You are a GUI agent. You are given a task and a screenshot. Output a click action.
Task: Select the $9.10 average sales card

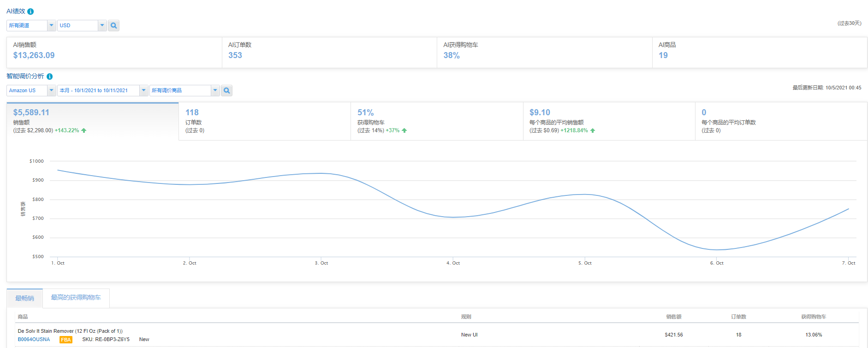coord(608,121)
